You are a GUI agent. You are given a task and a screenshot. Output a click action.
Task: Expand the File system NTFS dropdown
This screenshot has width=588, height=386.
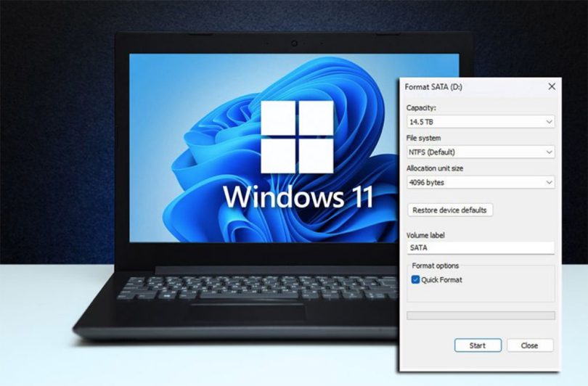pos(481,152)
